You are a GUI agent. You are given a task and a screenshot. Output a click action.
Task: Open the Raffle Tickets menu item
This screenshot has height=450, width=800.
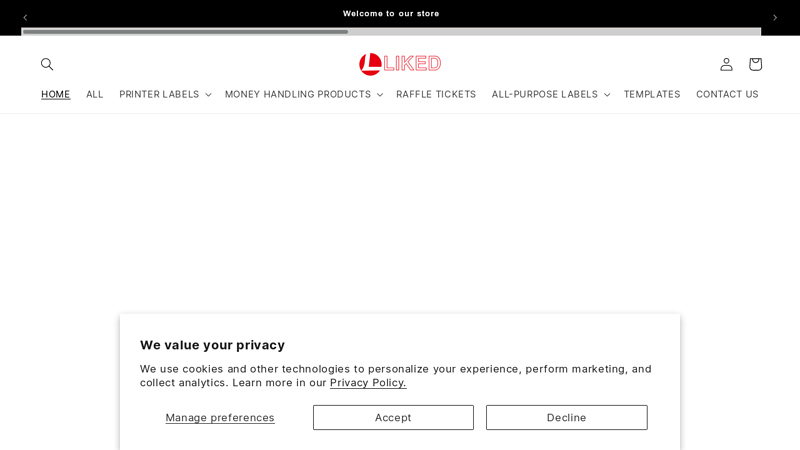click(436, 94)
